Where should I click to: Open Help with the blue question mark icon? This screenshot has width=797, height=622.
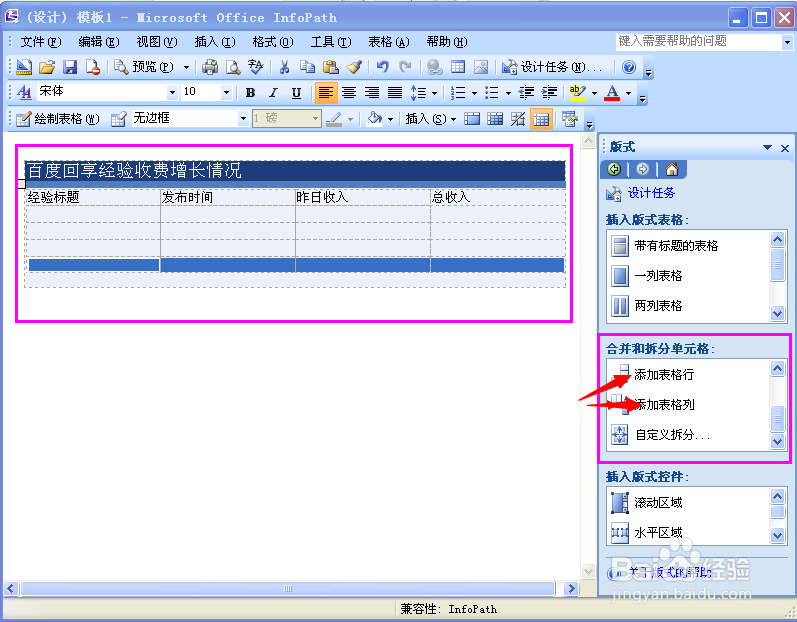[629, 67]
